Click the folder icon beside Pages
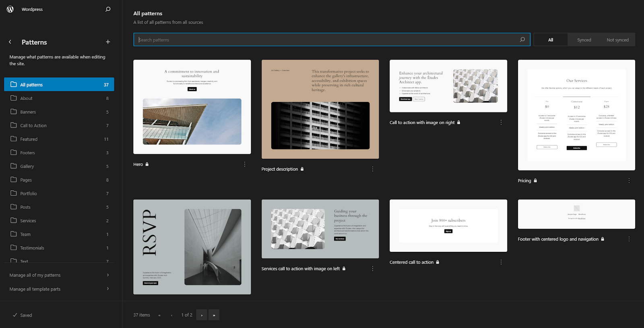644x328 pixels. tap(14, 180)
